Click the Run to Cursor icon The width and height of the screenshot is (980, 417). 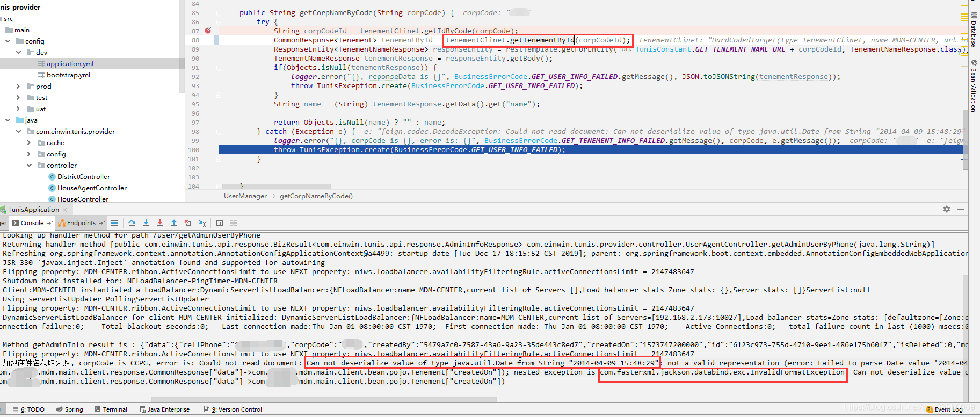(x=202, y=223)
